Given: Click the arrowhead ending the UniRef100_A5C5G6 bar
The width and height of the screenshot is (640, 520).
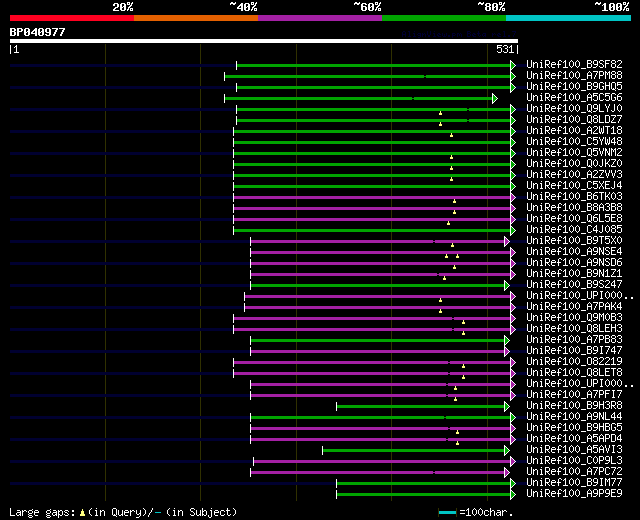Looking at the screenshot, I should tap(495, 98).
